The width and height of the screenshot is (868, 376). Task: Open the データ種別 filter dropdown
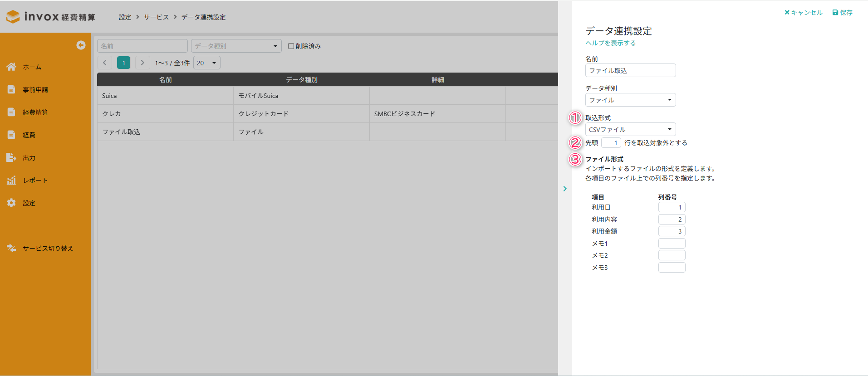[236, 46]
